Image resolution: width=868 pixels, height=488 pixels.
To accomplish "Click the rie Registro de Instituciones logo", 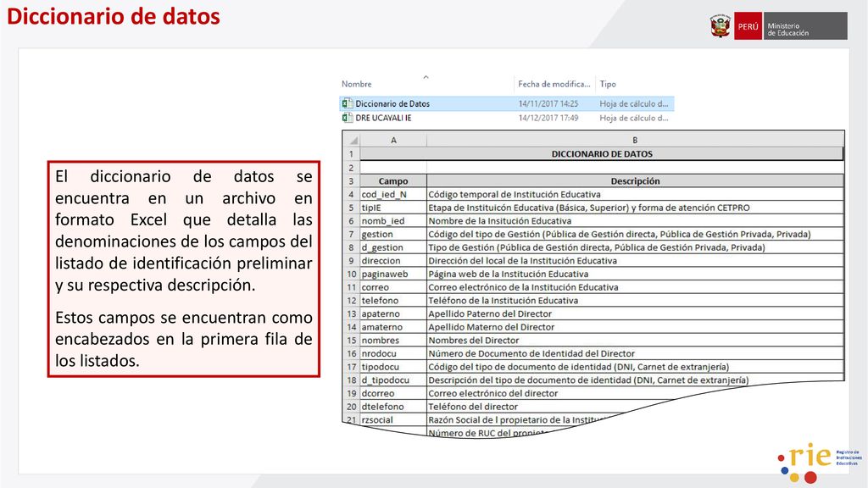I will 820,463.
